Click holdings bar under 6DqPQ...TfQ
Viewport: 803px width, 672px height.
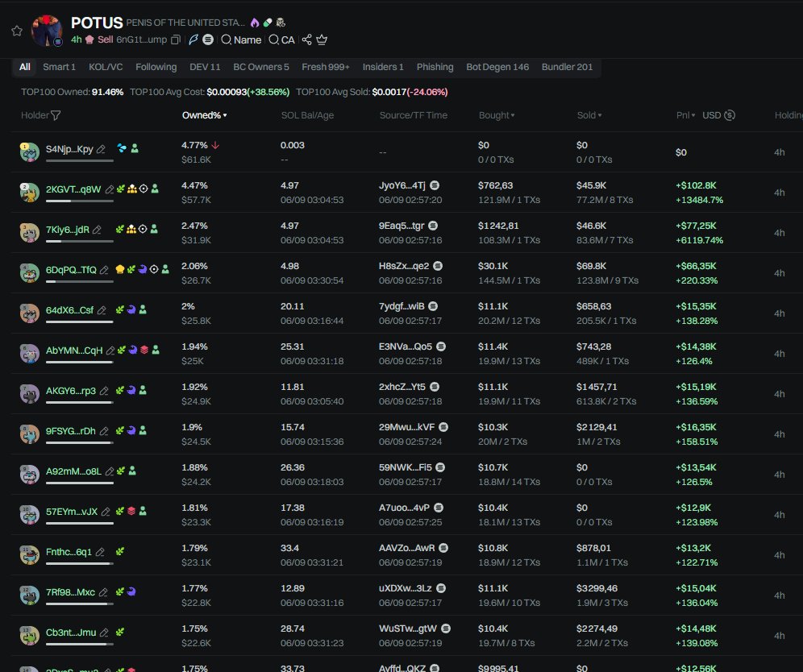[79, 281]
